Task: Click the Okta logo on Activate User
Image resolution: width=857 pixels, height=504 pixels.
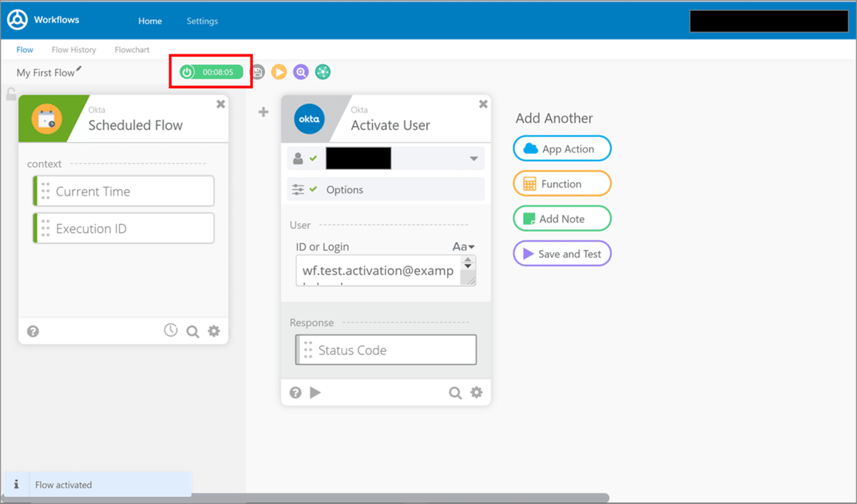Action: [x=309, y=119]
